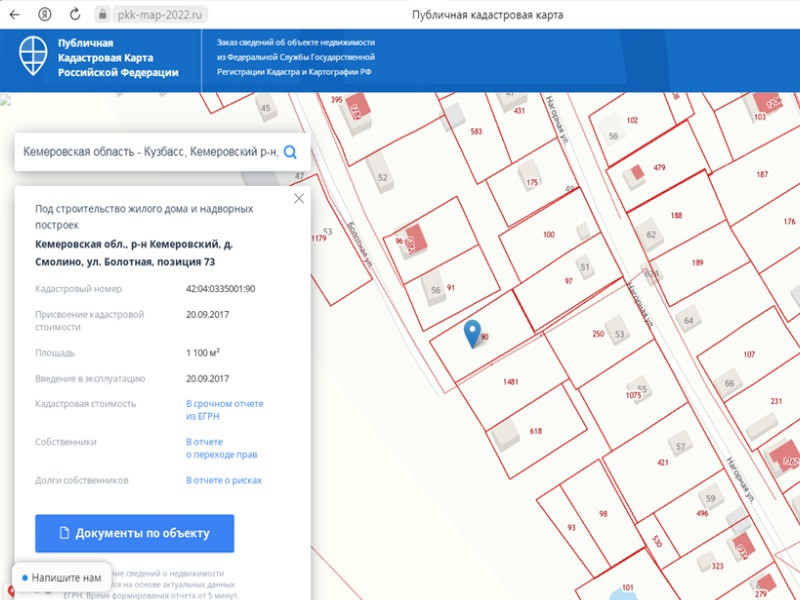This screenshot has height=600, width=800.
Task: Click the search magnifier icon
Action: 290,152
